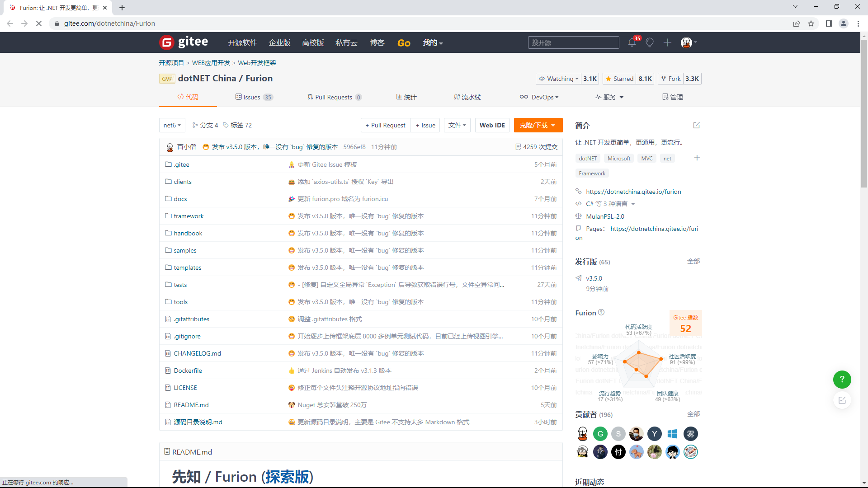This screenshot has width=868, height=488.
Task: Bookmark this page with the star icon
Action: pyautogui.click(x=811, y=23)
